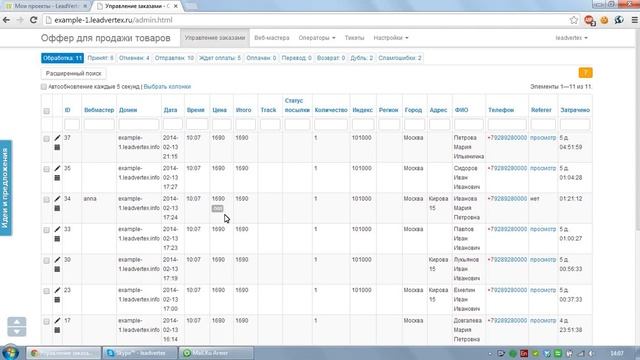Click the edit pencil icon for order 17
The image size is (640, 360).
pyautogui.click(x=57, y=321)
